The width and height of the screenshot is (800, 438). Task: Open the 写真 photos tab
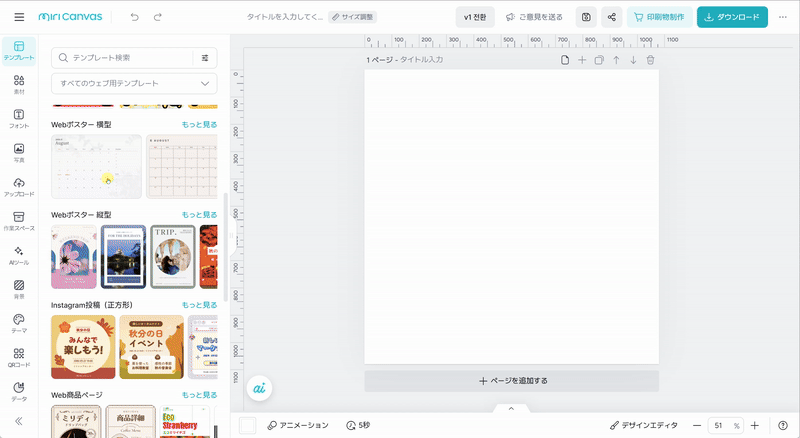pos(19,153)
